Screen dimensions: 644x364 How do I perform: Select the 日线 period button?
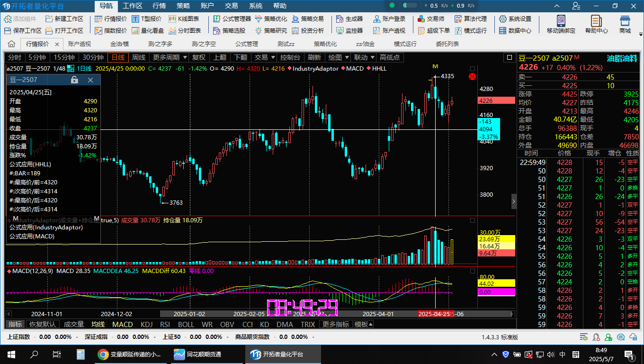pos(118,57)
